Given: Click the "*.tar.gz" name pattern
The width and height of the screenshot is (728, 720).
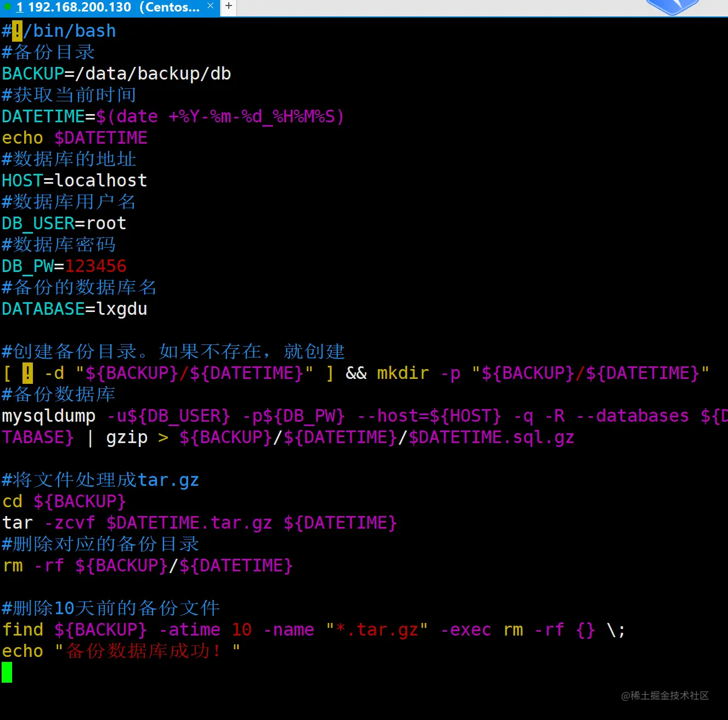Looking at the screenshot, I should (377, 630).
